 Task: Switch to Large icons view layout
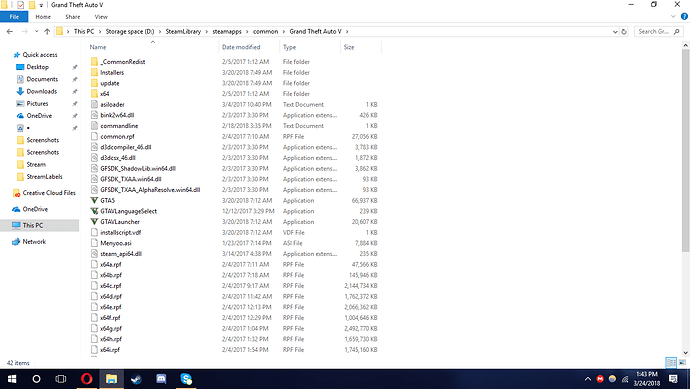682,363
